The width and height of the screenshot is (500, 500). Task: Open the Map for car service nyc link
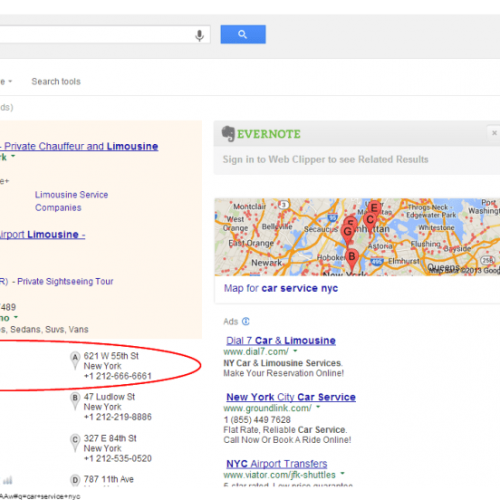(281, 288)
